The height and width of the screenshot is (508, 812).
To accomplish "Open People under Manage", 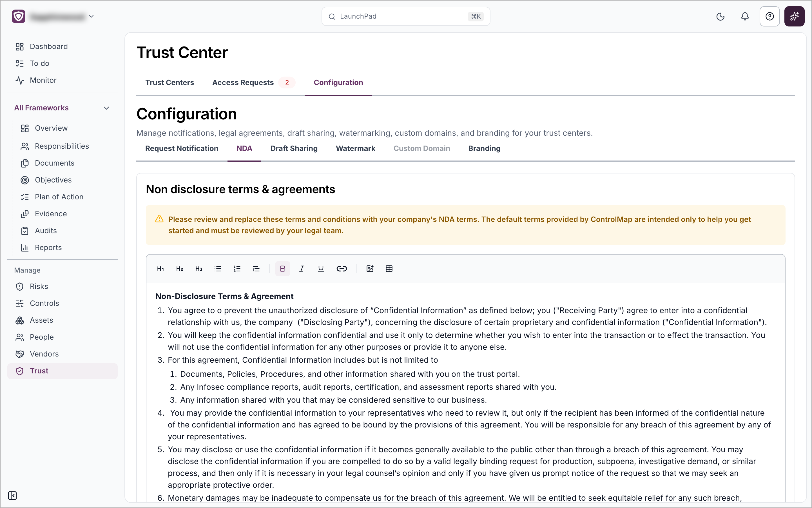I will 63,337.
